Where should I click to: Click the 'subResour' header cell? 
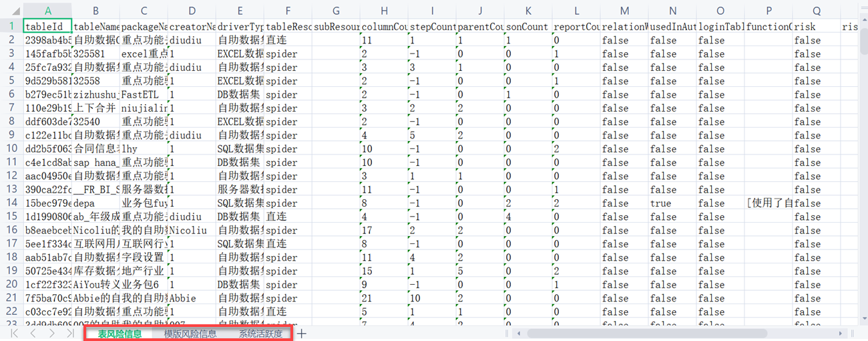click(x=336, y=26)
